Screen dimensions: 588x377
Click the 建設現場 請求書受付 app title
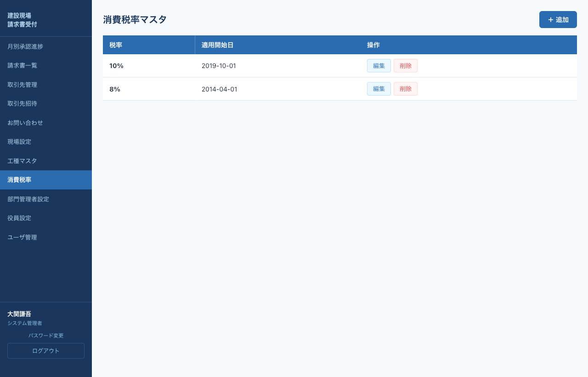[x=23, y=20]
